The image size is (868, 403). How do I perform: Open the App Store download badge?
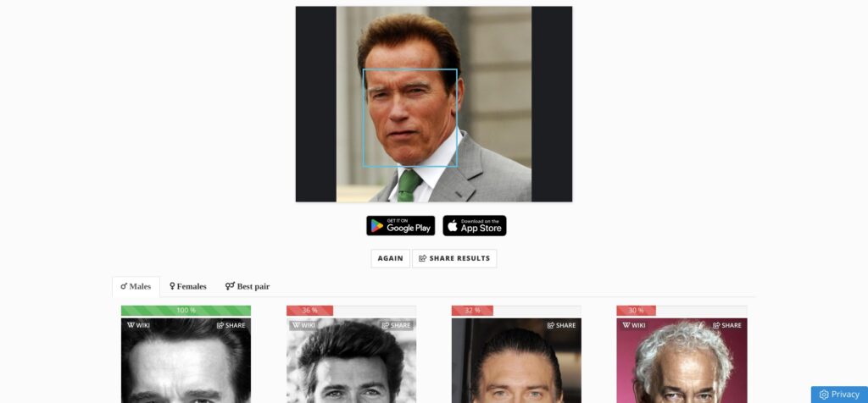[x=475, y=225]
